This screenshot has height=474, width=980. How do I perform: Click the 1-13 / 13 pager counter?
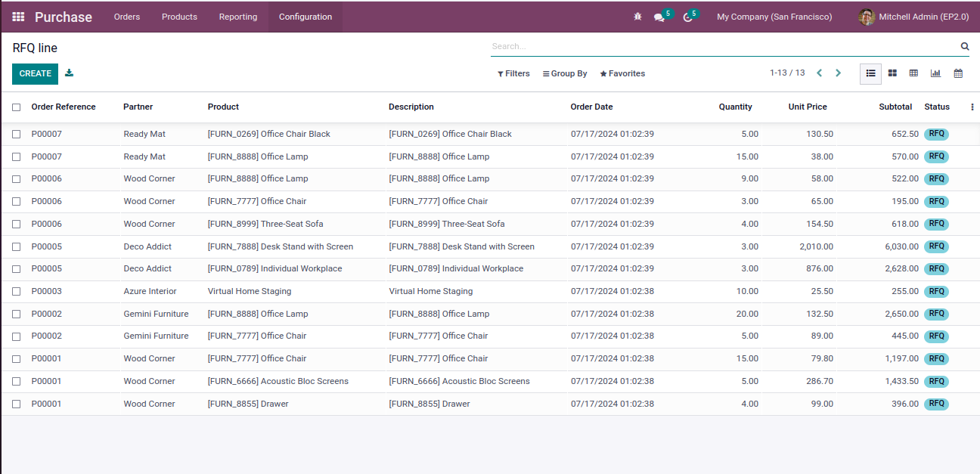tap(787, 73)
